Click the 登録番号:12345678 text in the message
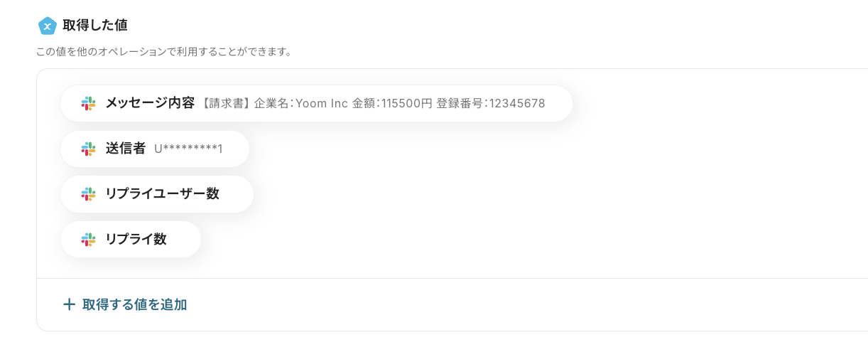The height and width of the screenshot is (357, 868). [x=491, y=103]
